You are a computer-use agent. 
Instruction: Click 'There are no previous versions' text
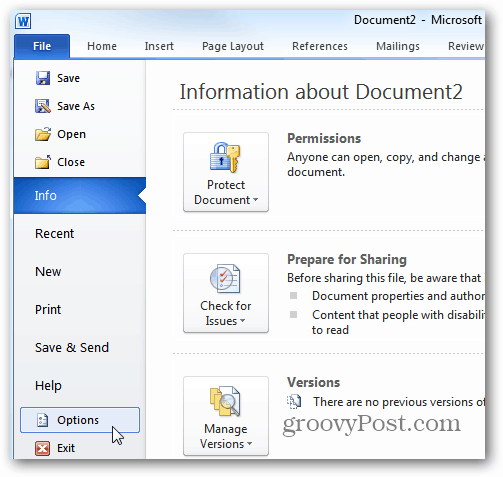point(399,402)
